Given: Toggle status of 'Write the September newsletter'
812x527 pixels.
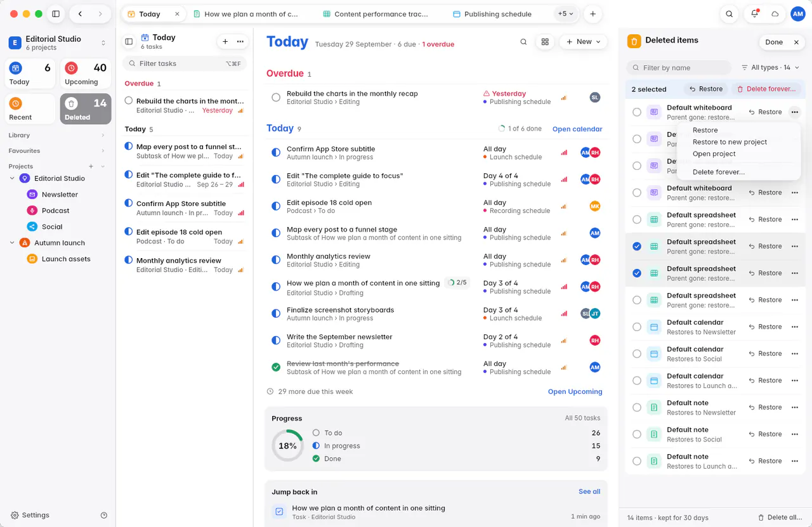Looking at the screenshot, I should (276, 341).
